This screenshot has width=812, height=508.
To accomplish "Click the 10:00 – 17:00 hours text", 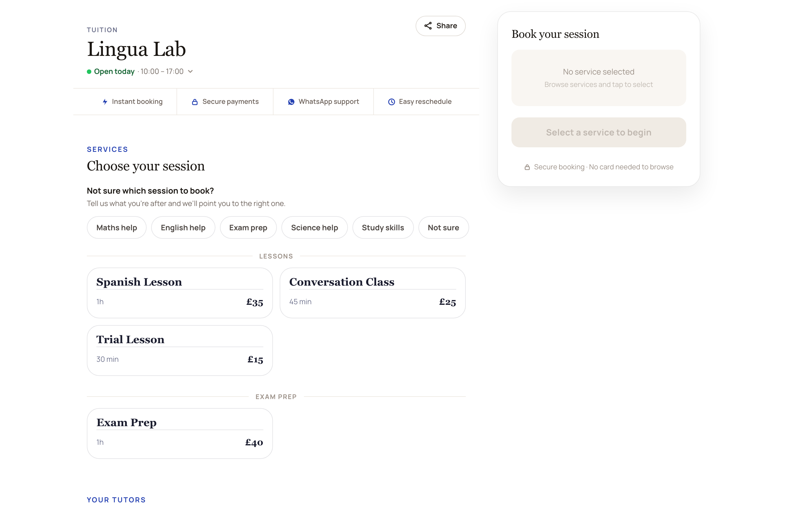I will pos(162,72).
